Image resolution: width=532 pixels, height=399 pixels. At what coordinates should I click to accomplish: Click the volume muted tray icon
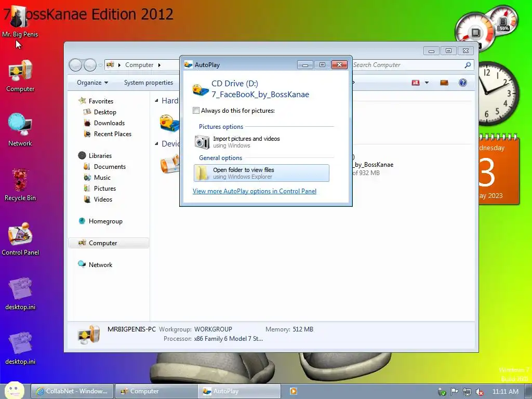coord(480,392)
